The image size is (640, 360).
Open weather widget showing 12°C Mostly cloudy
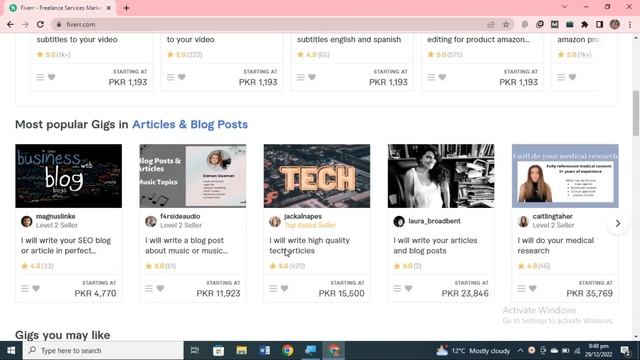(x=473, y=350)
